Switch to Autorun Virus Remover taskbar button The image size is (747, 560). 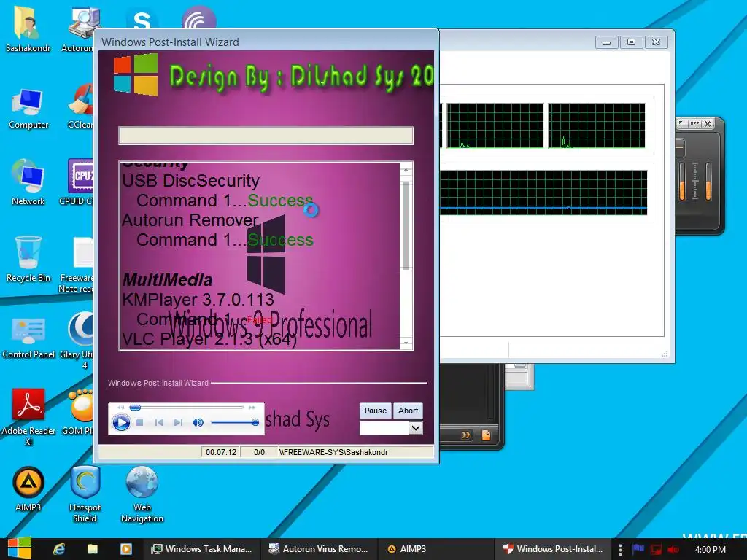pos(319,549)
